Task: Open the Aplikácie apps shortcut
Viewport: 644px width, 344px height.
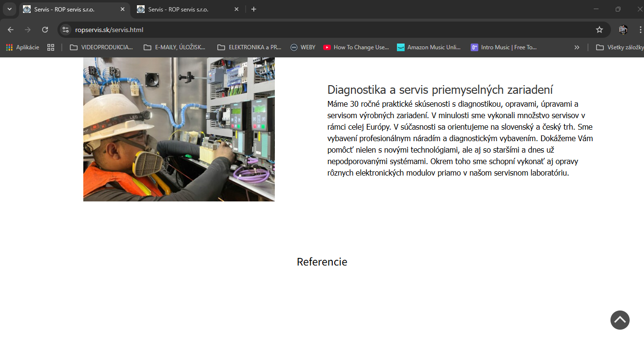Action: point(23,47)
